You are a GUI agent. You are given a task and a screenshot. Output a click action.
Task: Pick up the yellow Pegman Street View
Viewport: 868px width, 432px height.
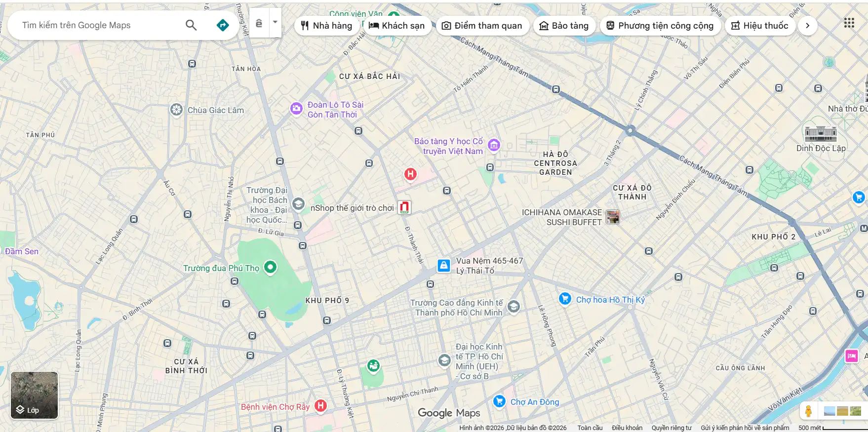tap(808, 411)
